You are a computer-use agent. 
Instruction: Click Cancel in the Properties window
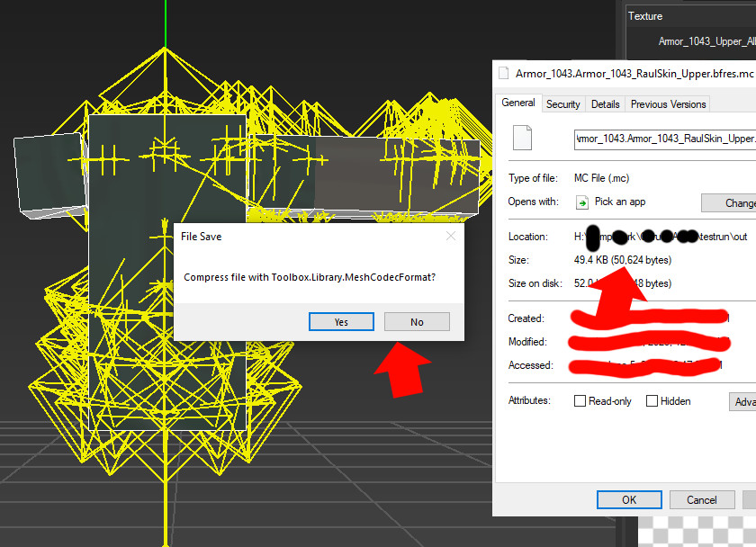coord(701,499)
